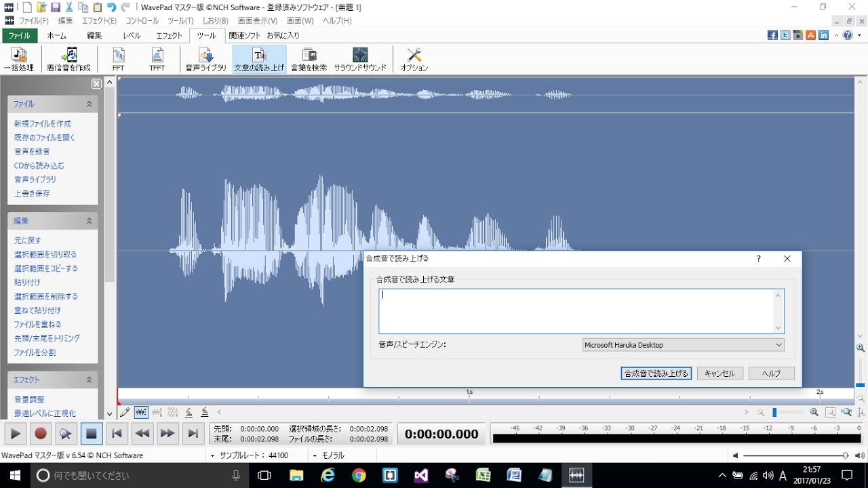
Task: Open the FFT analysis tool
Action: pyautogui.click(x=118, y=60)
